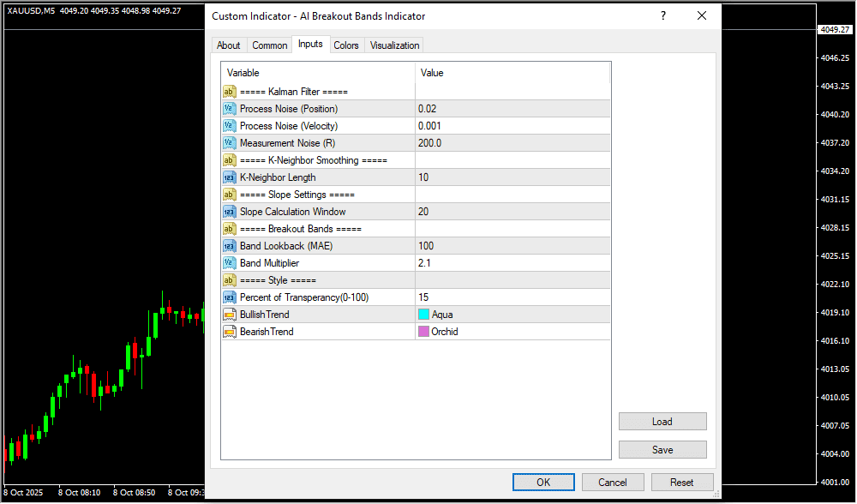The image size is (857, 504).
Task: Click the icon next to Band Multiplier
Action: point(229,263)
